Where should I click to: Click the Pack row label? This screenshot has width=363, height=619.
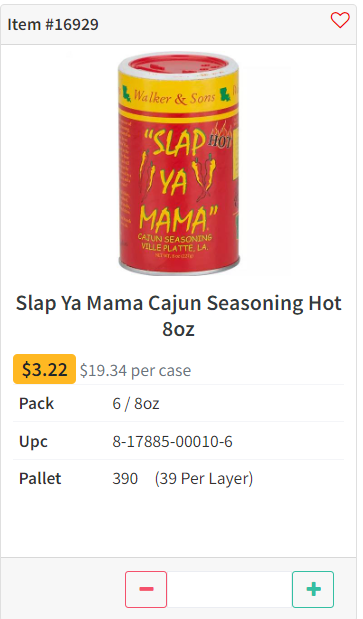36,403
